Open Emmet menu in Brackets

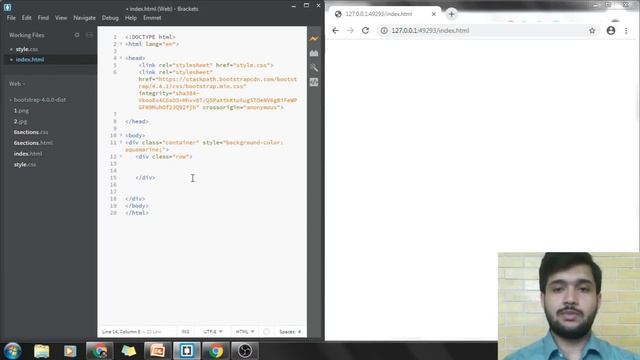pos(152,18)
